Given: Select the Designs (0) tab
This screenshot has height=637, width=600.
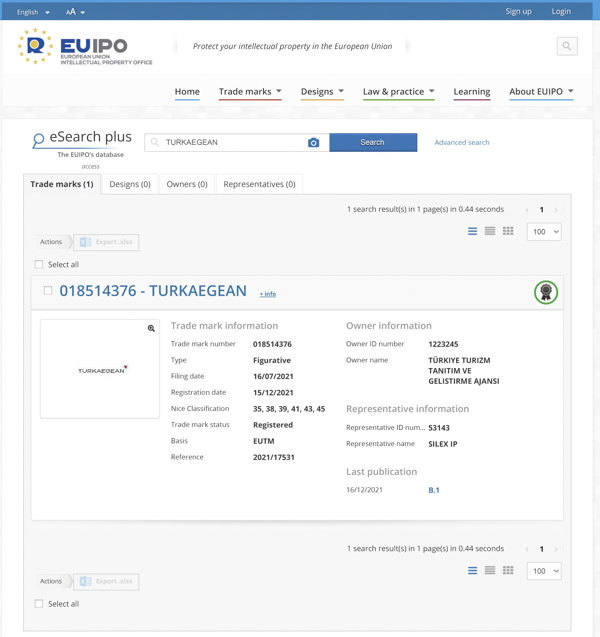Looking at the screenshot, I should [x=130, y=184].
